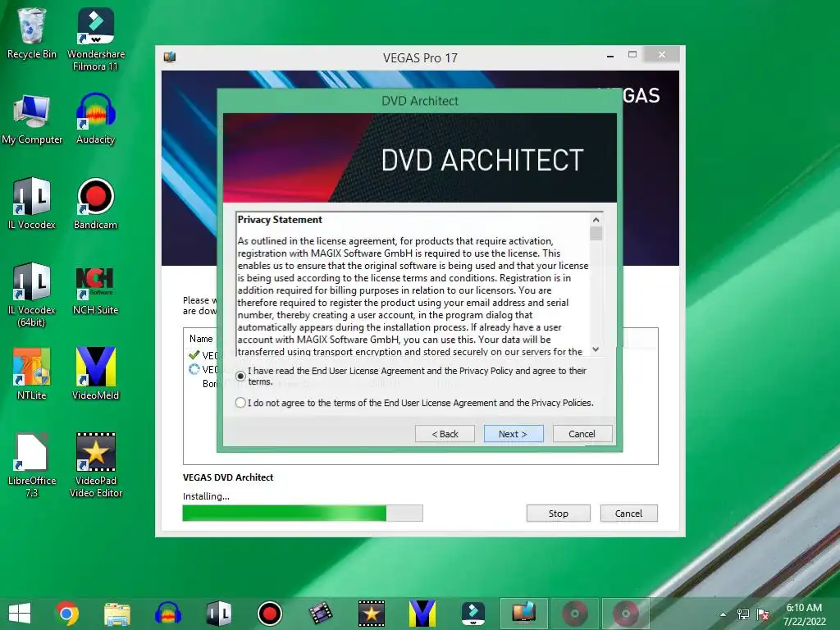This screenshot has width=840, height=630.
Task: Cancel the DVD Architect license dialog
Action: [582, 433]
